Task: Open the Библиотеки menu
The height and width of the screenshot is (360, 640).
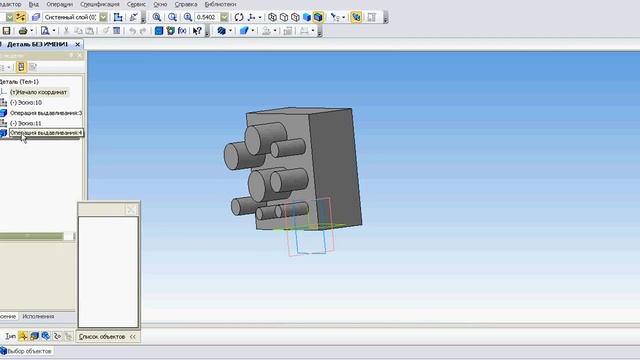Action: (x=220, y=4)
